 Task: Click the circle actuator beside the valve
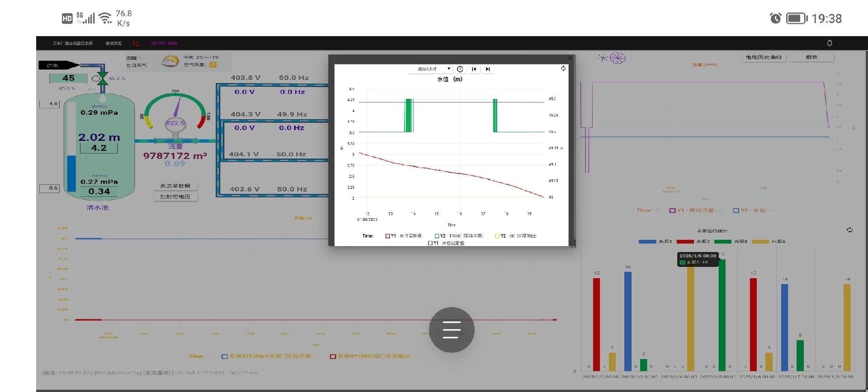(95, 79)
